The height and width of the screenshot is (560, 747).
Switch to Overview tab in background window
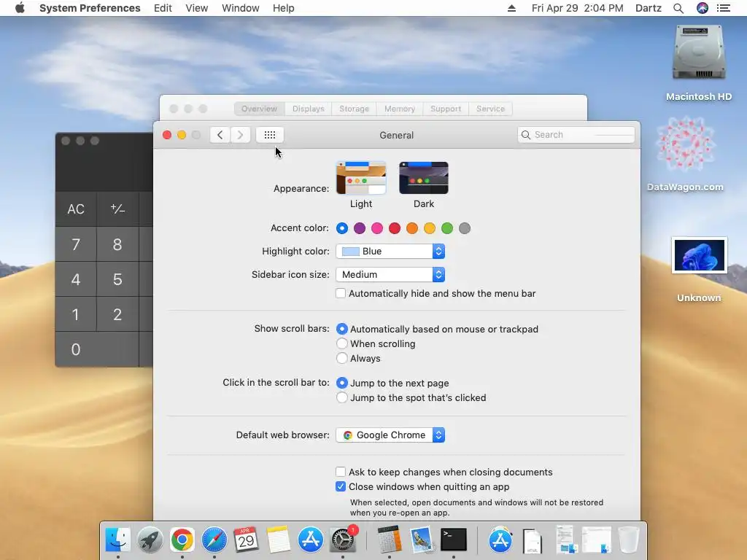click(259, 109)
